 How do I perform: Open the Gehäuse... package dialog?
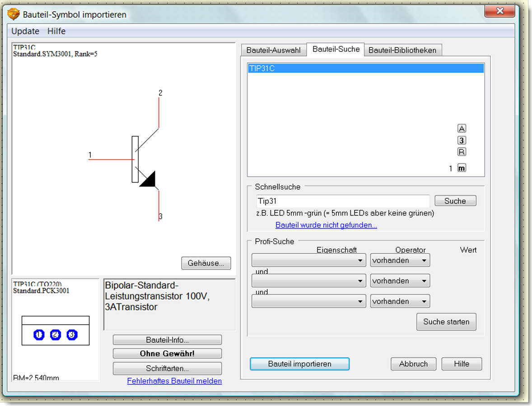pos(206,263)
